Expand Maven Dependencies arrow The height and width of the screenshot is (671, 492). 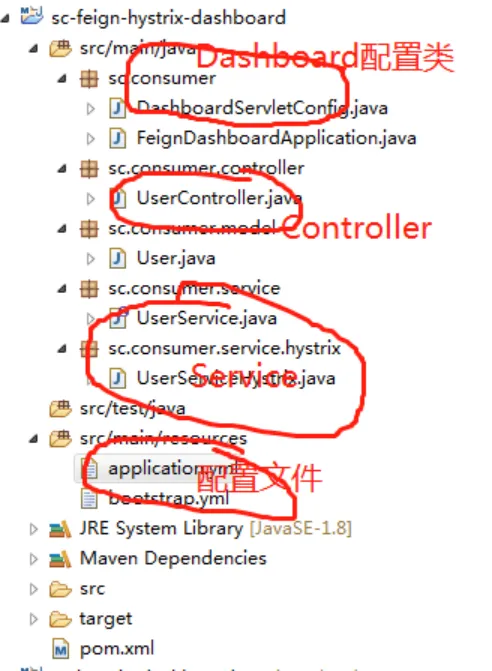coord(33,559)
